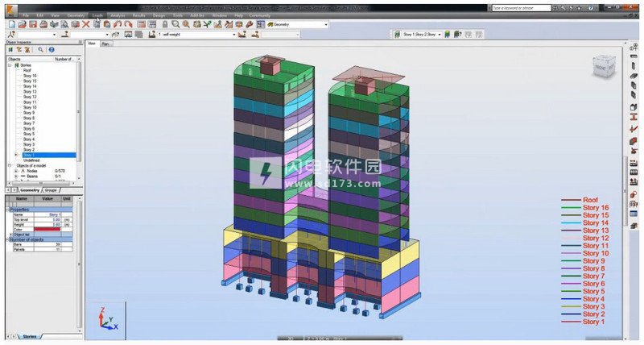Open the Geometry menu

pos(76,15)
